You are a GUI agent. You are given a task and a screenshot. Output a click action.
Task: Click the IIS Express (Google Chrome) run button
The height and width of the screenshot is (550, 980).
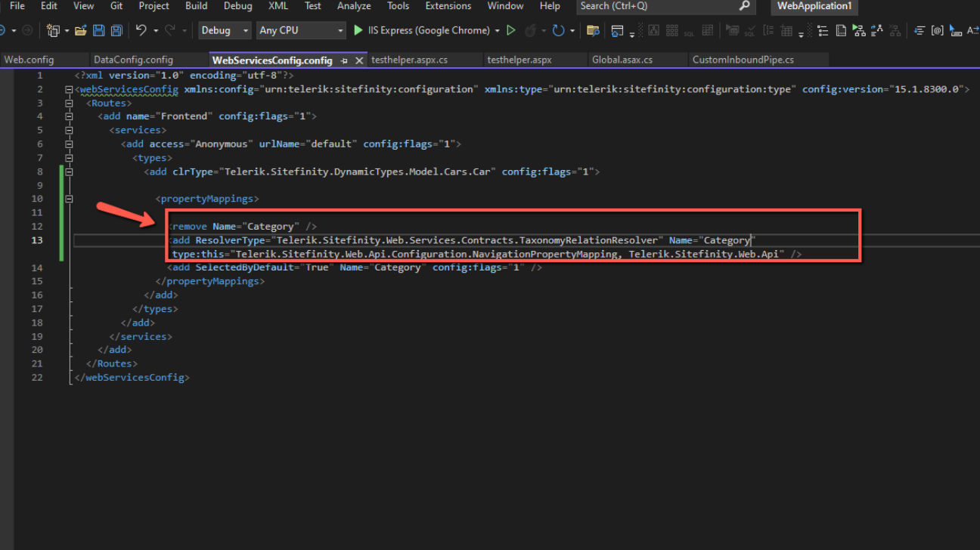tap(422, 30)
